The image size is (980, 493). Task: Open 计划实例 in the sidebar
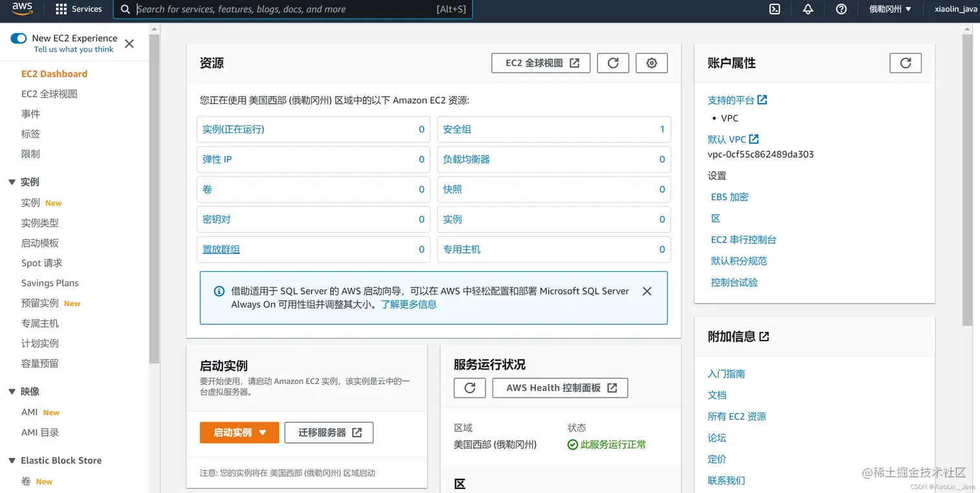pyautogui.click(x=40, y=344)
